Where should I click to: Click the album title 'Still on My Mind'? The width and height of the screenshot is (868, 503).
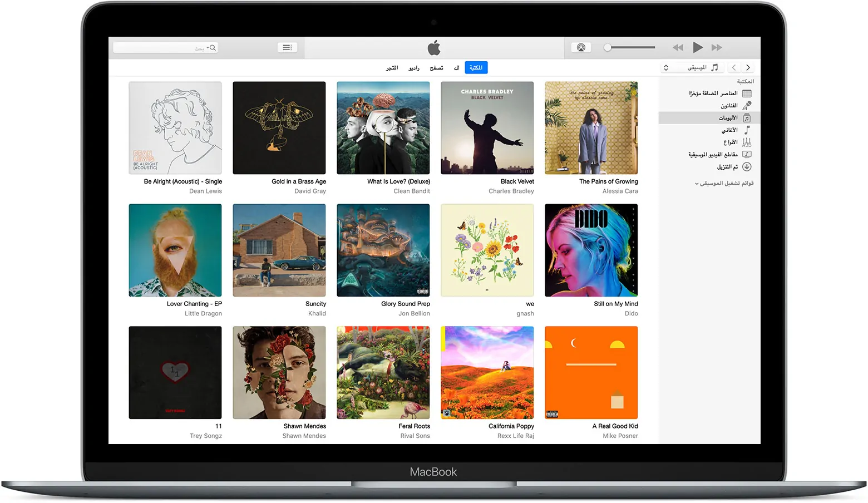(x=616, y=304)
